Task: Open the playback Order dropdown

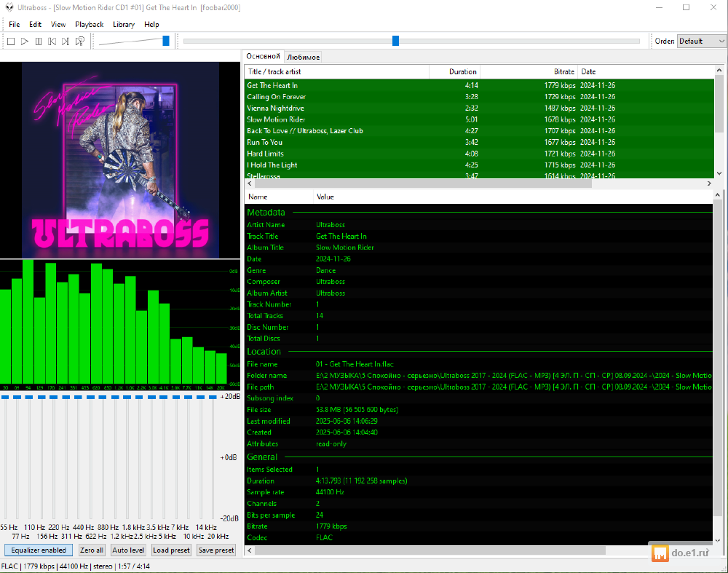Action: (x=701, y=42)
